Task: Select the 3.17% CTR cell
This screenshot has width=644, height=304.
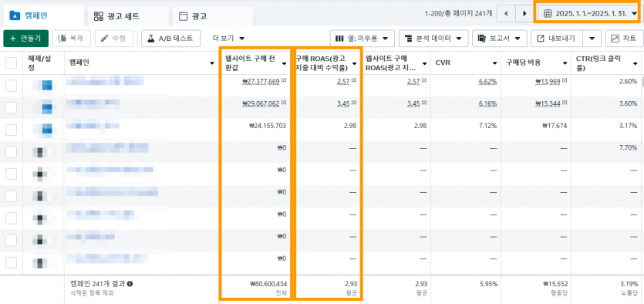Action: [628, 126]
